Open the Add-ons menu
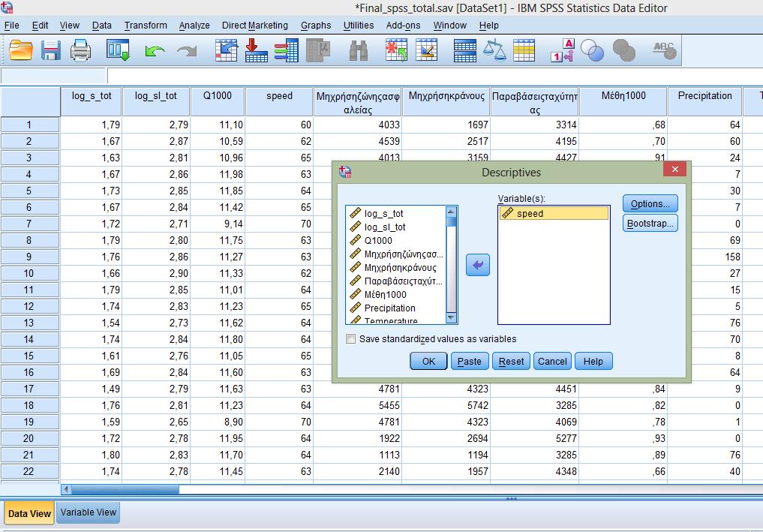 403,26
